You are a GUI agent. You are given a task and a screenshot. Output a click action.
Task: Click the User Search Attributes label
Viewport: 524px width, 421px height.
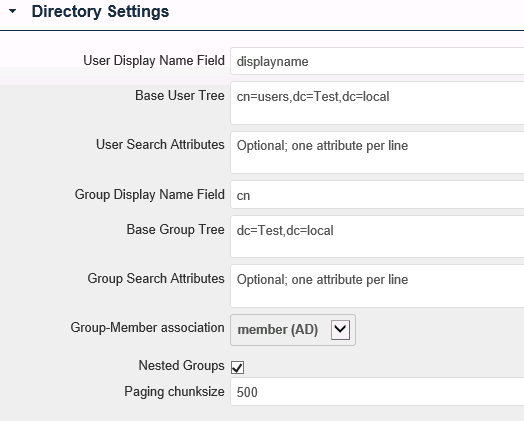point(160,144)
